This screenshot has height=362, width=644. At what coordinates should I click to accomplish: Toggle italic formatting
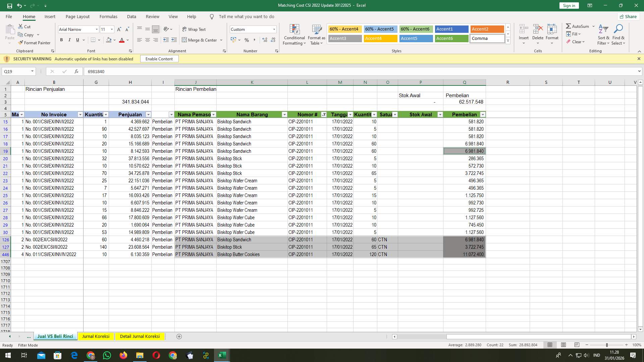(69, 40)
